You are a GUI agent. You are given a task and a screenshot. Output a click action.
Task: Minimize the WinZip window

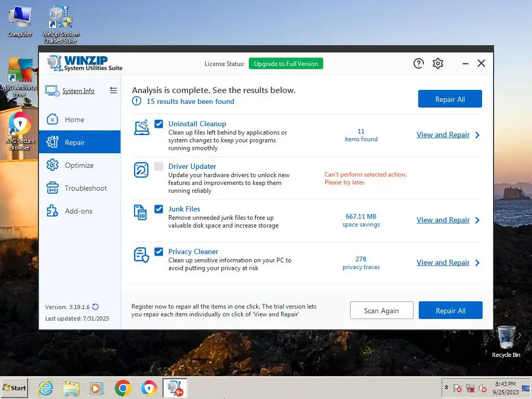[x=465, y=63]
